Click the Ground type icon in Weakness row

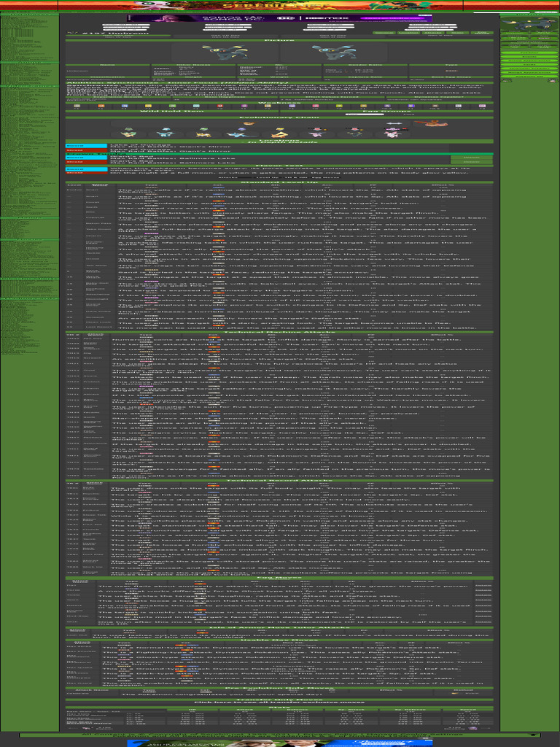(x=268, y=106)
